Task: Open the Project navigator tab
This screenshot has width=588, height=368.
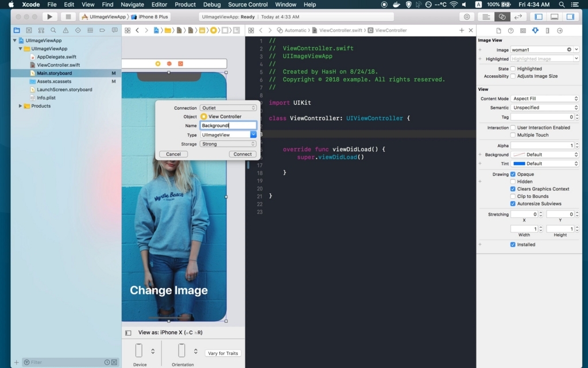Action: coord(17,30)
